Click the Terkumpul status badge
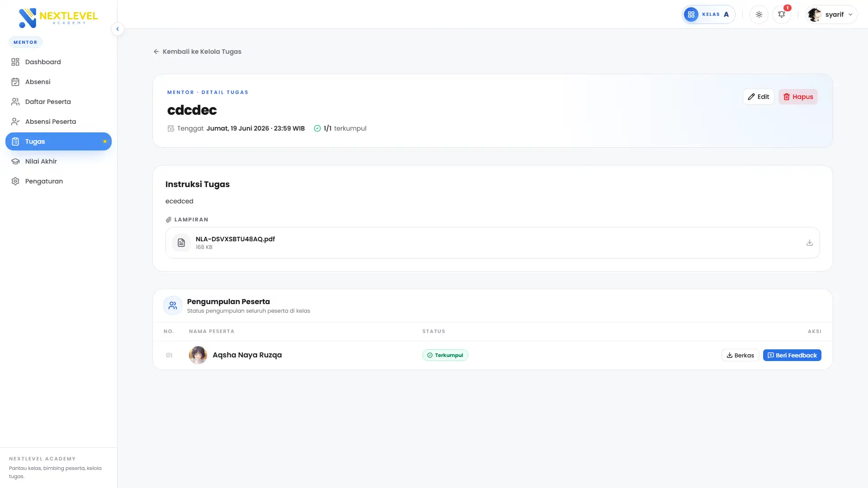Image resolution: width=868 pixels, height=488 pixels. (x=445, y=355)
